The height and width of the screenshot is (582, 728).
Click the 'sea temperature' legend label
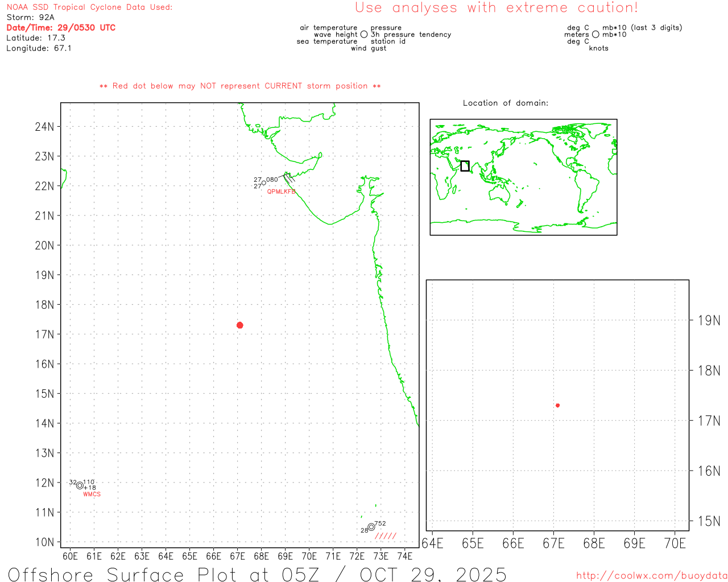327,41
